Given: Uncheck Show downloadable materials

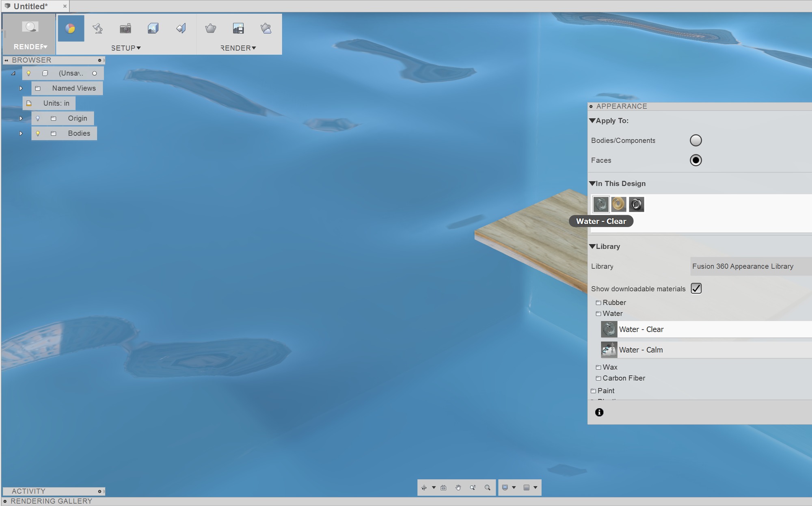Looking at the screenshot, I should [x=697, y=288].
